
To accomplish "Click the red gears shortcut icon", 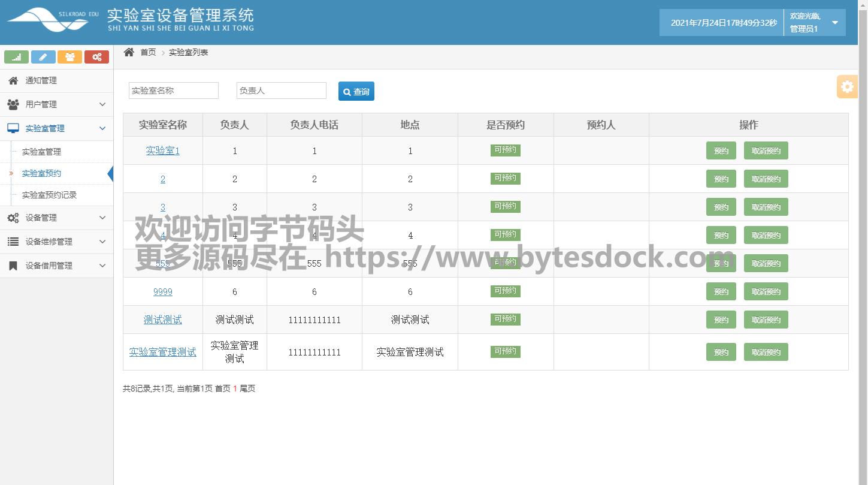I will click(96, 57).
